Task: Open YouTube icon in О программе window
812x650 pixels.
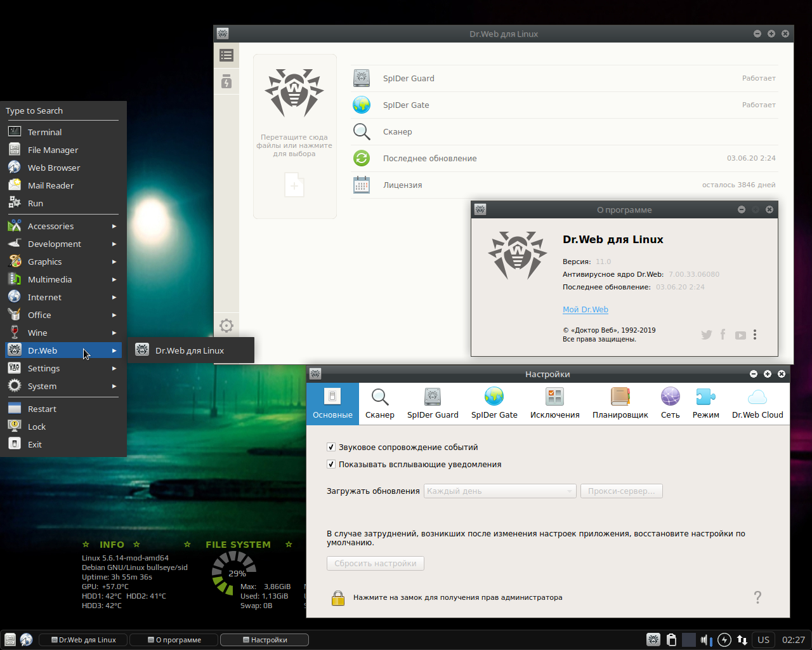Action: click(740, 335)
